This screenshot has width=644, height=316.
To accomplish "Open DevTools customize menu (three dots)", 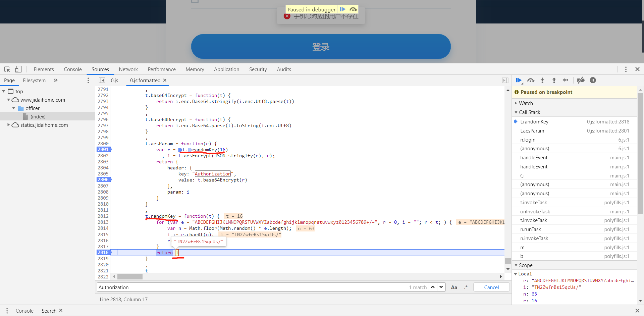I will tap(626, 69).
